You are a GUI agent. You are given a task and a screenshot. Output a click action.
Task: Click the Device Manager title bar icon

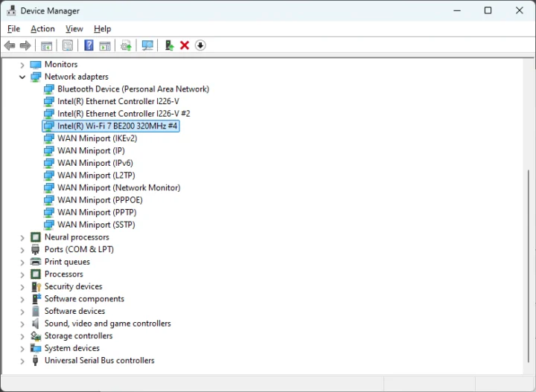pos(11,11)
